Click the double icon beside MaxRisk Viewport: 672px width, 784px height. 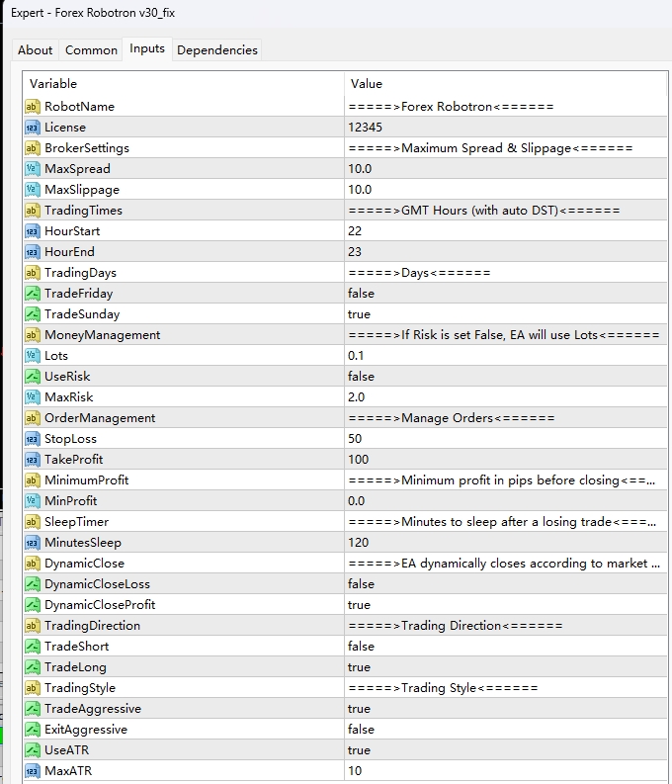[x=32, y=397]
